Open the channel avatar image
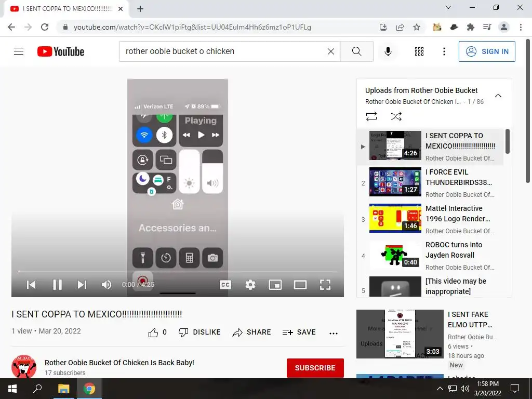The height and width of the screenshot is (399, 532). [x=24, y=367]
